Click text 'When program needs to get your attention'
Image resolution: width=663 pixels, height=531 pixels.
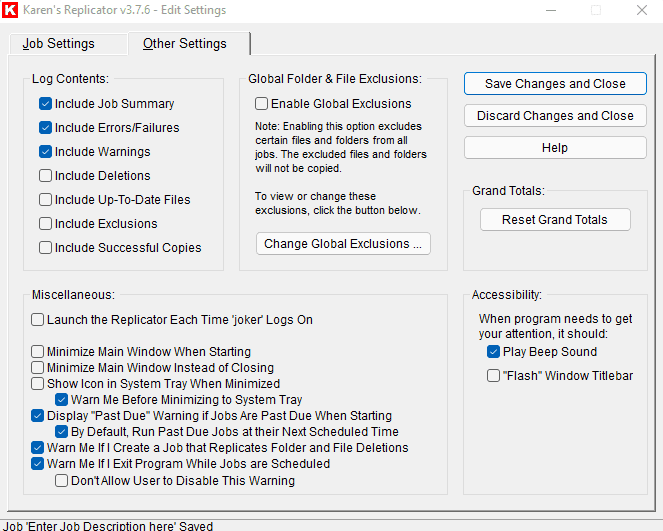click(x=555, y=326)
